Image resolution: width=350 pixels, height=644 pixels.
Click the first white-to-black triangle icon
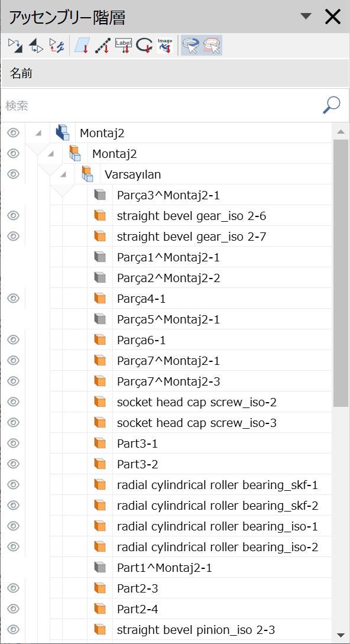(x=15, y=45)
